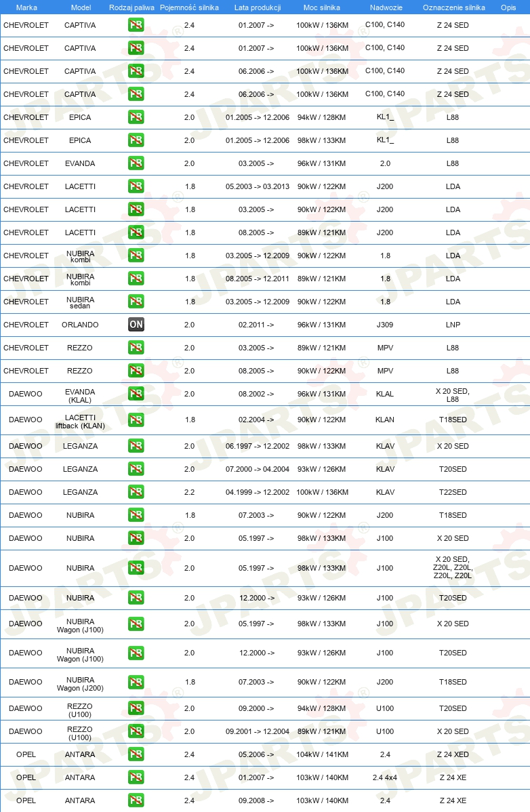Select the 'LACETTI liftback (KLAN)' model cell
530x812 pixels.
[80, 422]
